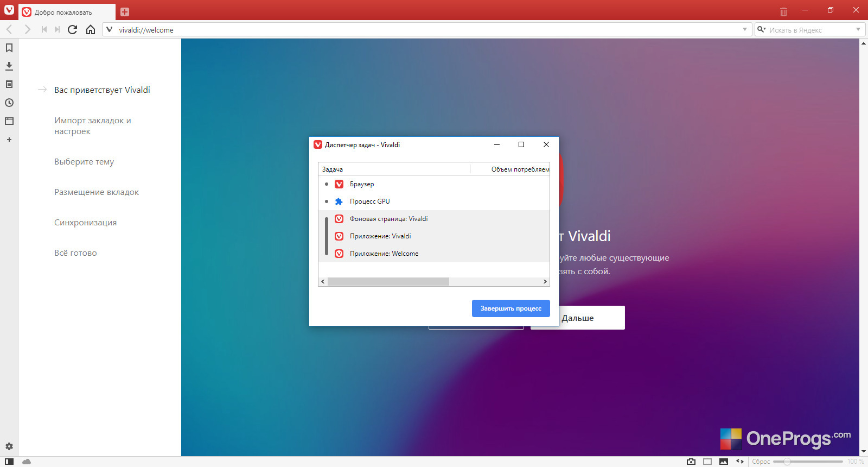Select the Фоновая страница: Vivaldi row
The image size is (868, 467).
point(434,219)
